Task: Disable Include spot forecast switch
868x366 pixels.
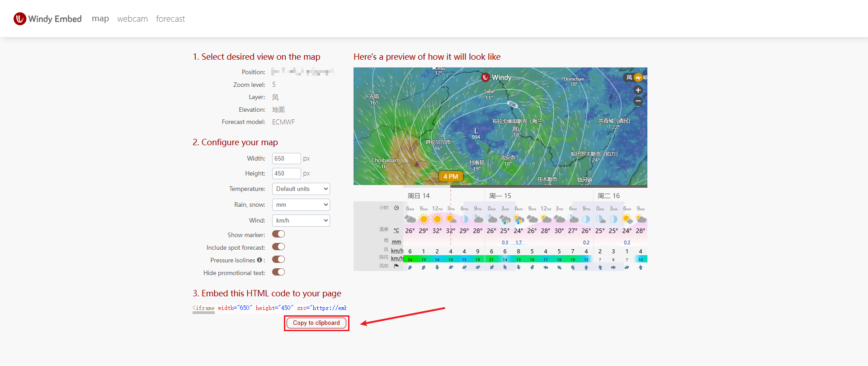Action: tap(278, 247)
